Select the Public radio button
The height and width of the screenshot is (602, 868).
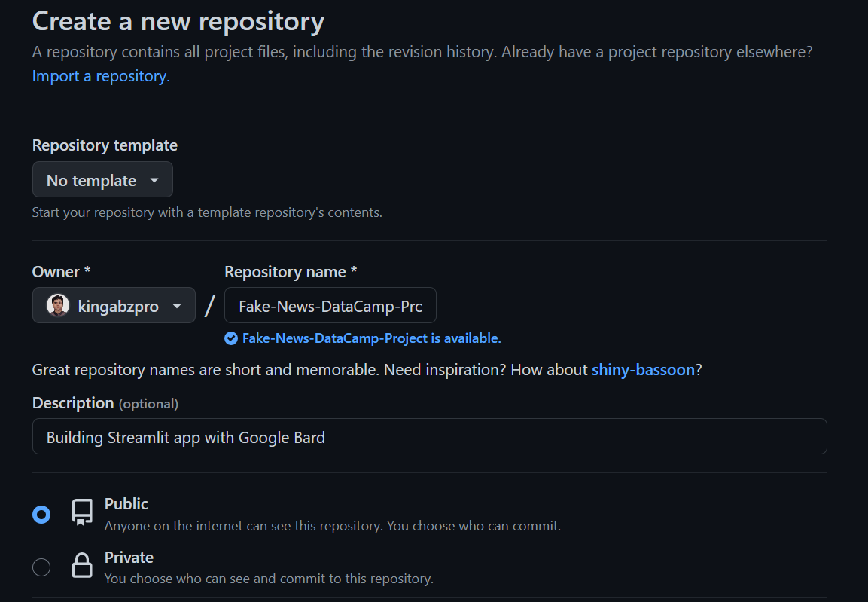point(41,515)
